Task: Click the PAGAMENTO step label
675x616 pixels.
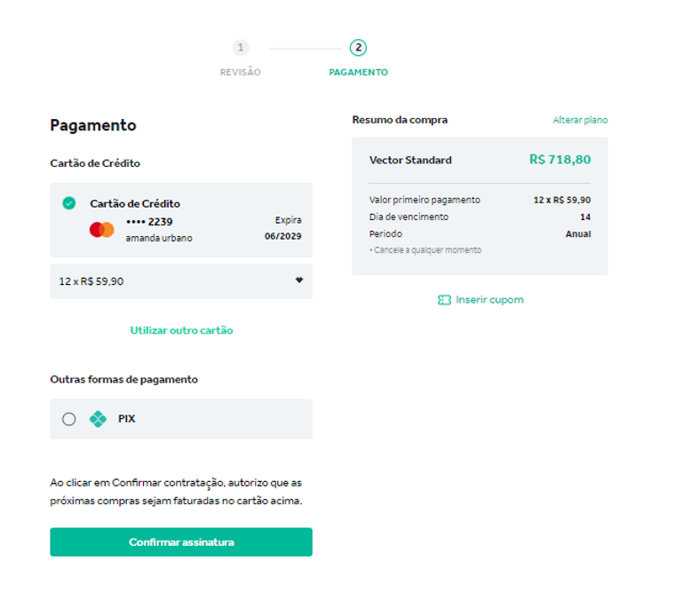Action: point(358,72)
